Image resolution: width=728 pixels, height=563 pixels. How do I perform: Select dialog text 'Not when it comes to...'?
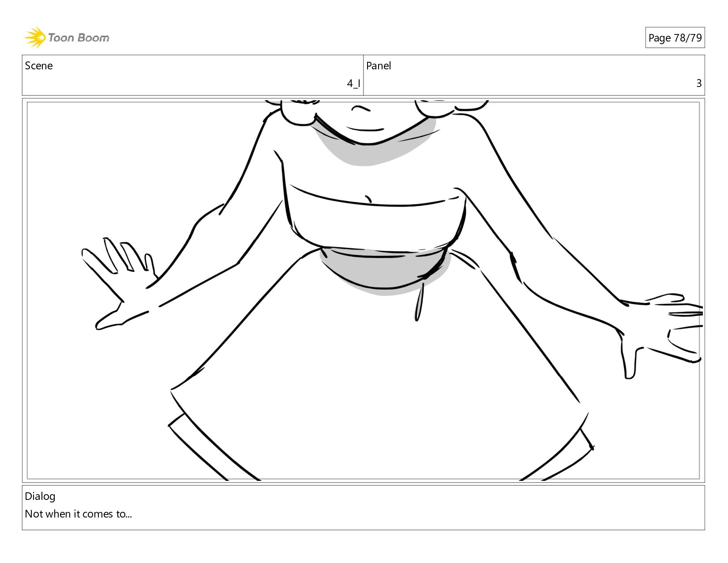[x=79, y=514]
